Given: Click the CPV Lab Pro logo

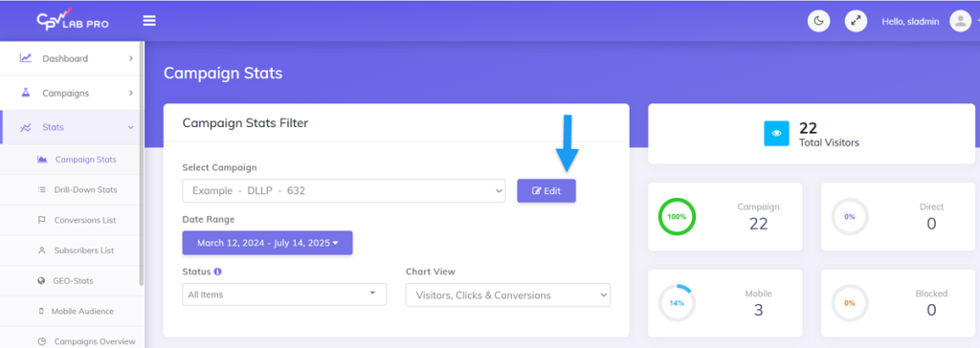Looking at the screenshot, I should pos(73,20).
